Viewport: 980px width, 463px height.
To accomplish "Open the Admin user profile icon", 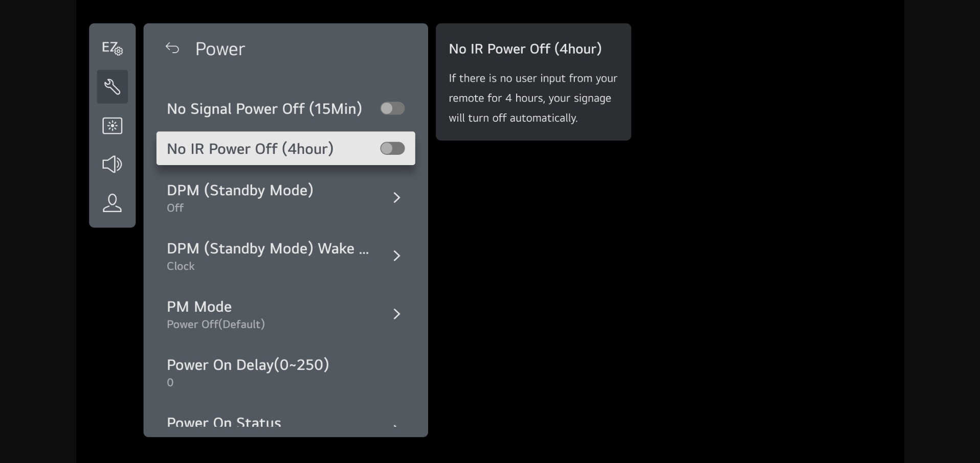I will (112, 203).
